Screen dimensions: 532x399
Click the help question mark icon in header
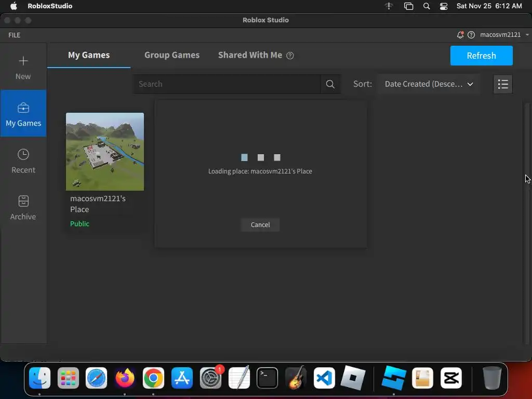click(x=471, y=35)
